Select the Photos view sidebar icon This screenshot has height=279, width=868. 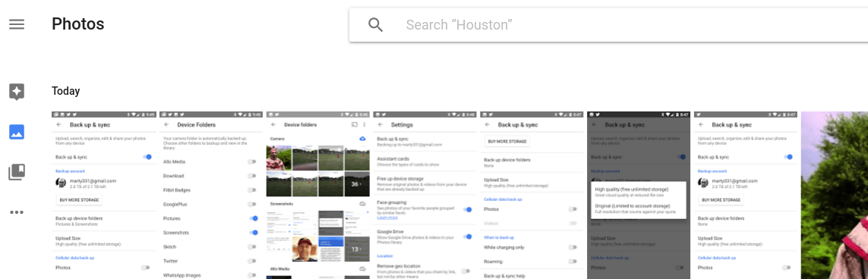click(x=17, y=132)
